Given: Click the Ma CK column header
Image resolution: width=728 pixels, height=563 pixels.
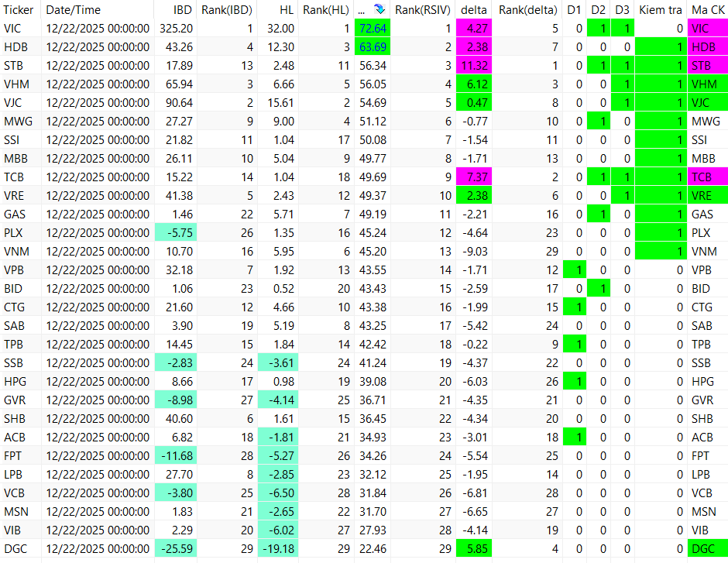Looking at the screenshot, I should (708, 10).
